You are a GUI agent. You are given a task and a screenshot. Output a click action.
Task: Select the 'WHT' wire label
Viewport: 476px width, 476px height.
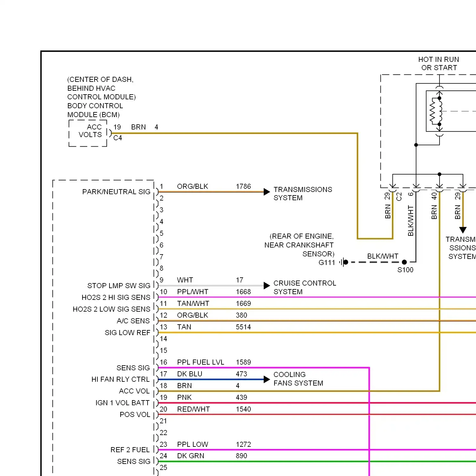(x=185, y=280)
